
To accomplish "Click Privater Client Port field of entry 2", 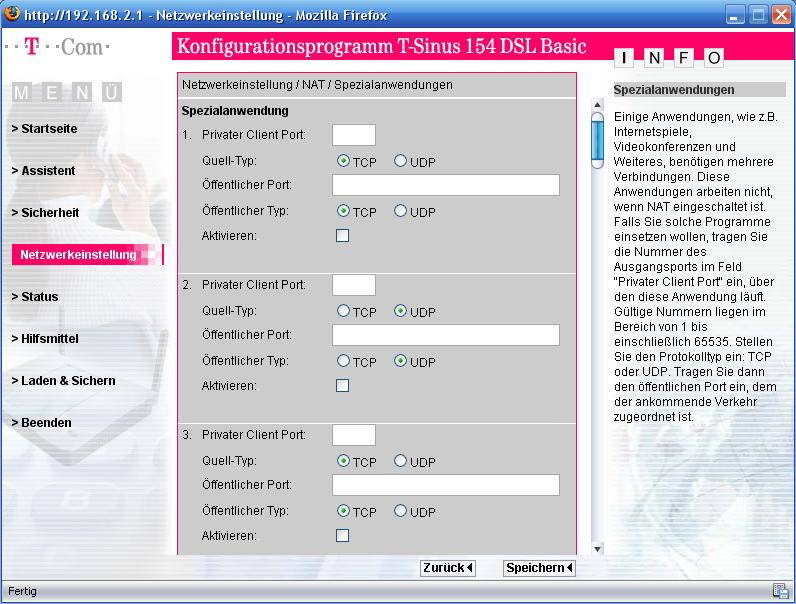I will 354,285.
